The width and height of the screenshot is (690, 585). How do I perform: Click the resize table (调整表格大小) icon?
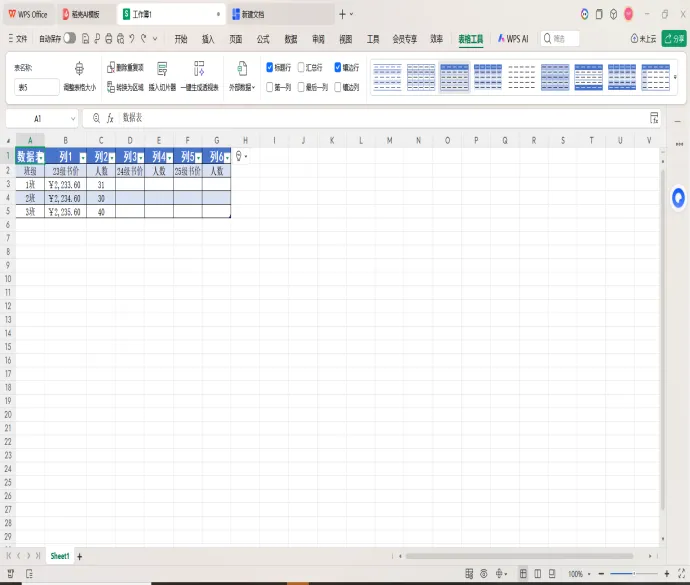point(79,68)
